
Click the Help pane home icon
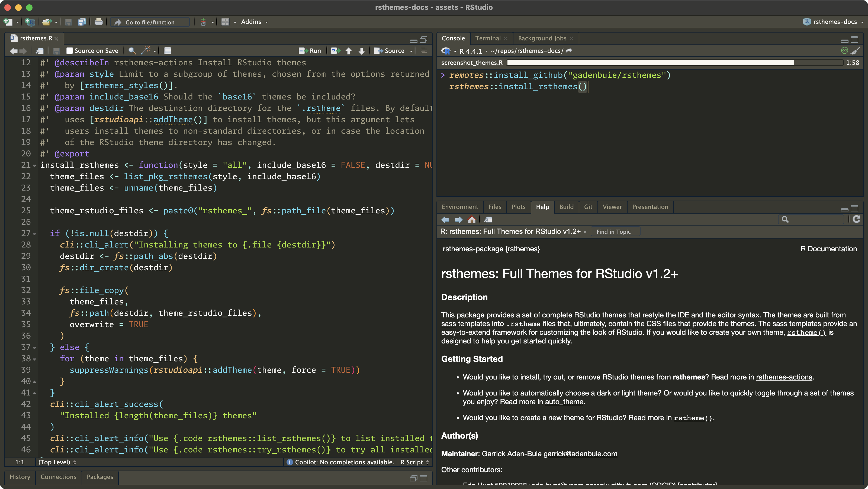(471, 220)
